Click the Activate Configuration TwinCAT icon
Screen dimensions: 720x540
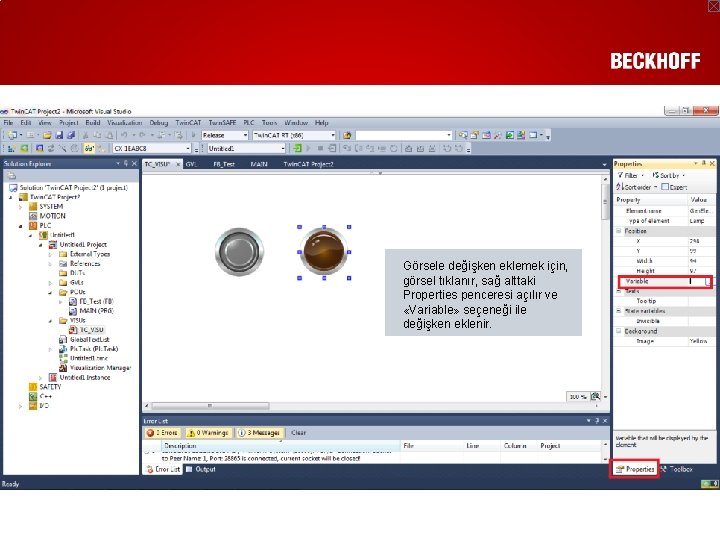[11, 148]
